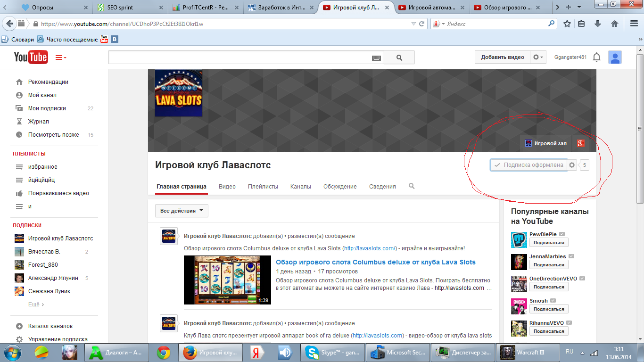Subscribe to JennaMarbles

click(x=549, y=265)
